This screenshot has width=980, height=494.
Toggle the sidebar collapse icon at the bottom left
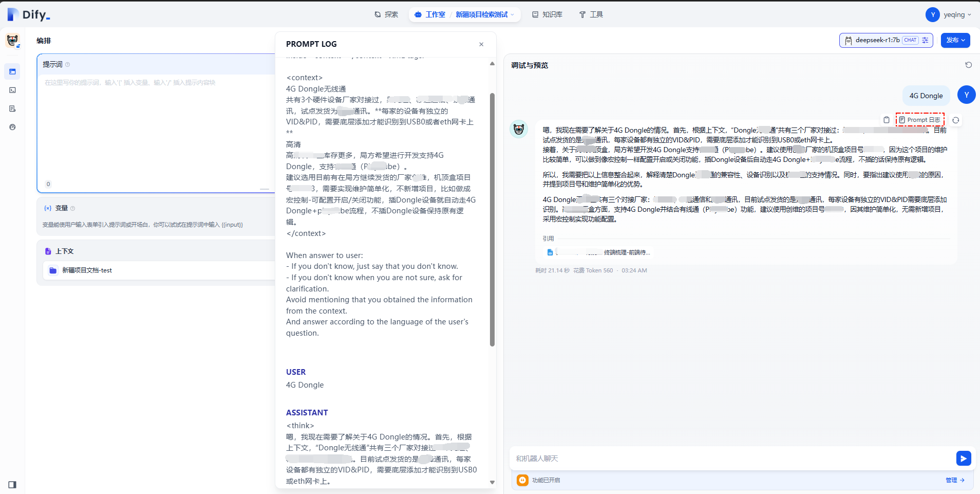pos(12,484)
